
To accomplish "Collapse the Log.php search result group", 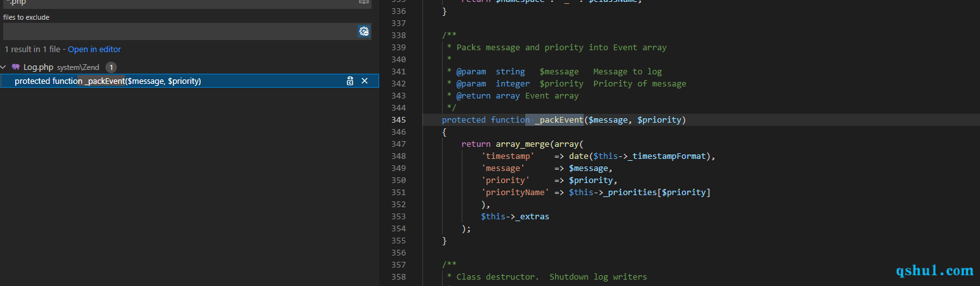I will point(5,67).
